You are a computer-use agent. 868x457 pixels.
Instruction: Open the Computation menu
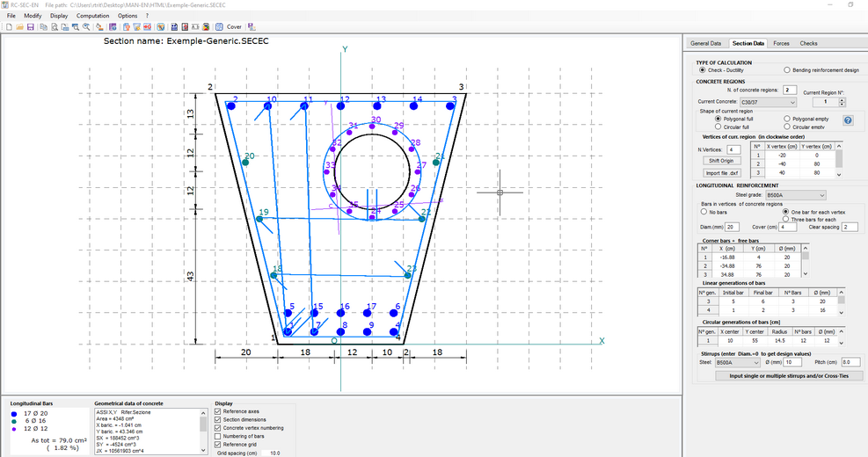coord(92,16)
